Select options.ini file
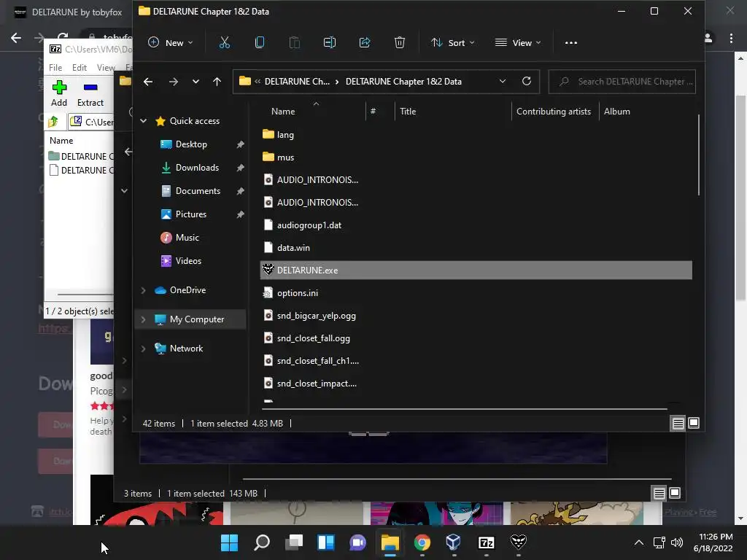This screenshot has height=560, width=747. click(x=298, y=293)
